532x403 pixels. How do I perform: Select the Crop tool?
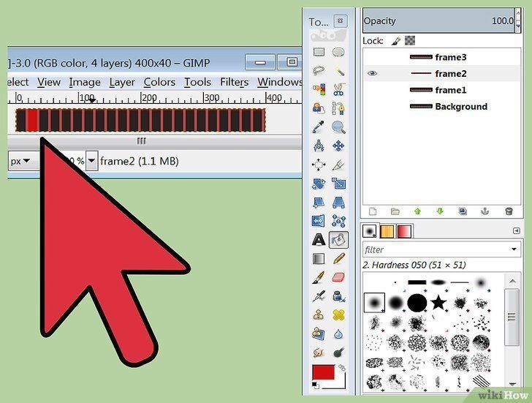338,165
